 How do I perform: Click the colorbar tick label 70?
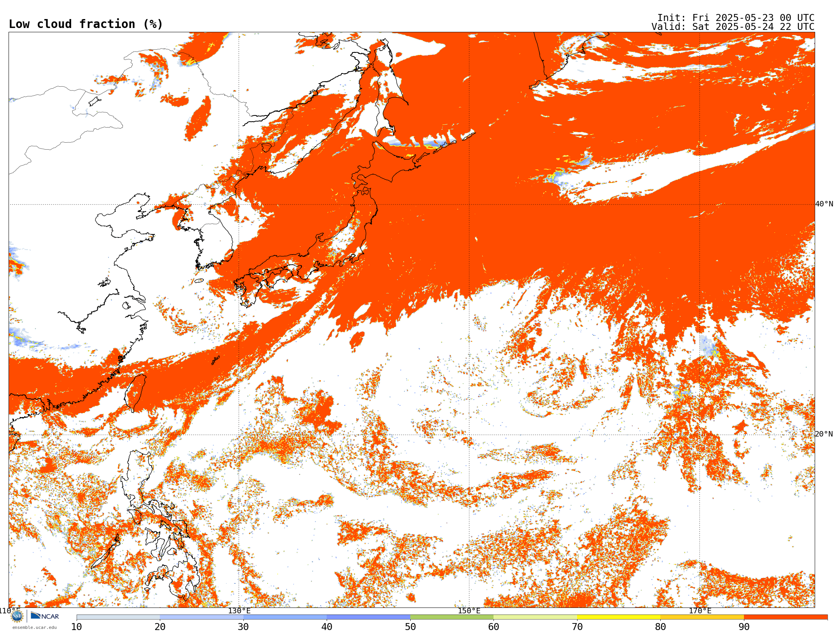(577, 627)
